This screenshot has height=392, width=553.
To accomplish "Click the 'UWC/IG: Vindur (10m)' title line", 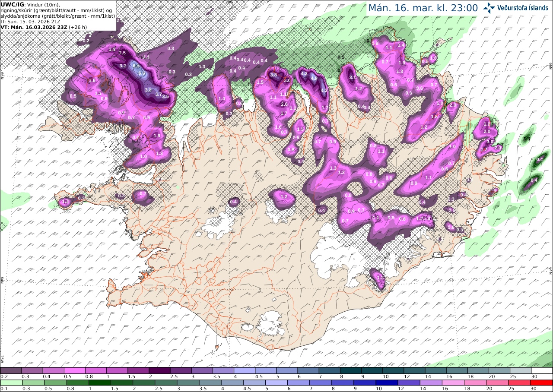I will pyautogui.click(x=30, y=4).
